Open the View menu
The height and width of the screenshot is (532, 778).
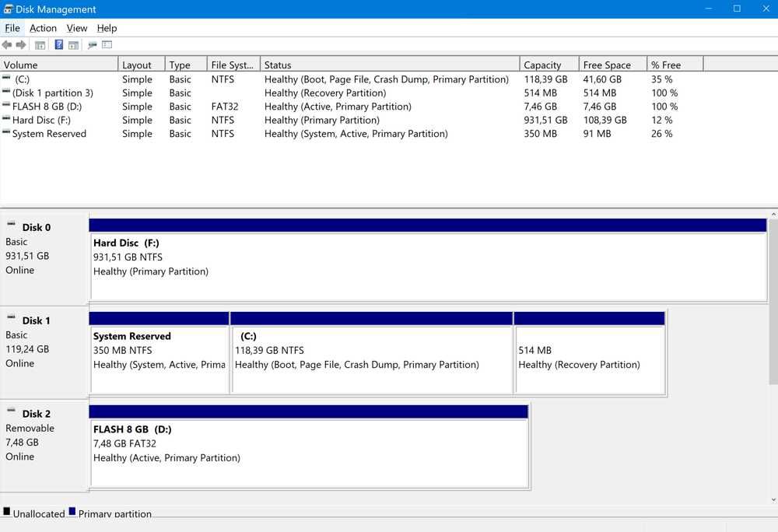(77, 28)
